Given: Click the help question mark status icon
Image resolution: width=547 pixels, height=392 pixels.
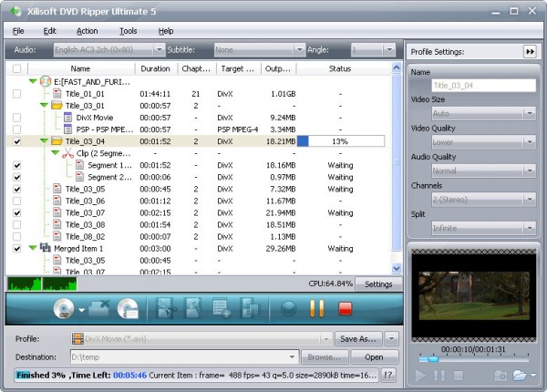Looking at the screenshot, I should pos(387,375).
